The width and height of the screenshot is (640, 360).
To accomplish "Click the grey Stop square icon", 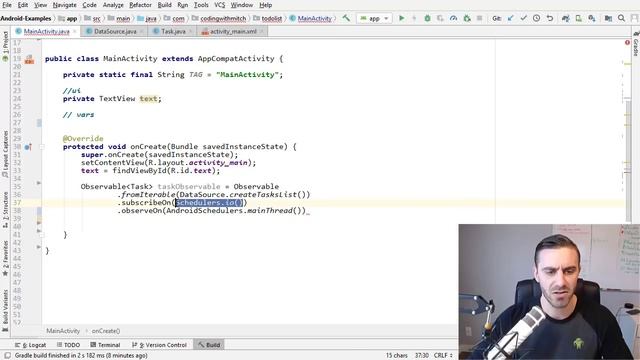I will 480,18.
